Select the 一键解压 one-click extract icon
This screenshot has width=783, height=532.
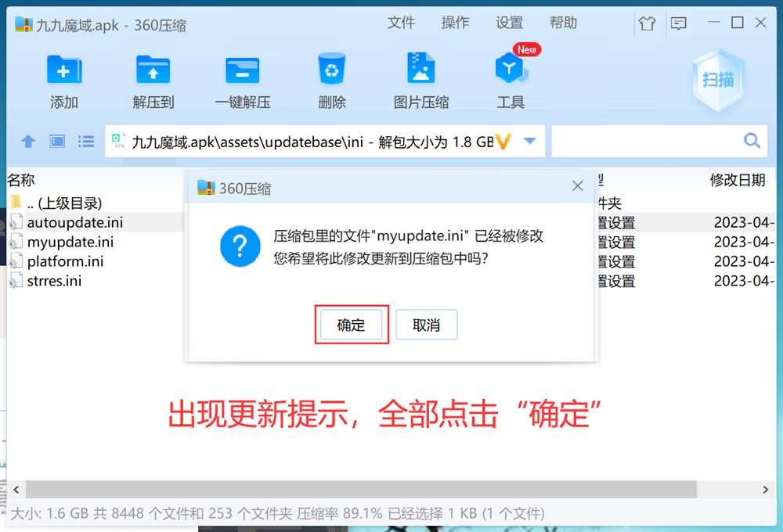[242, 70]
